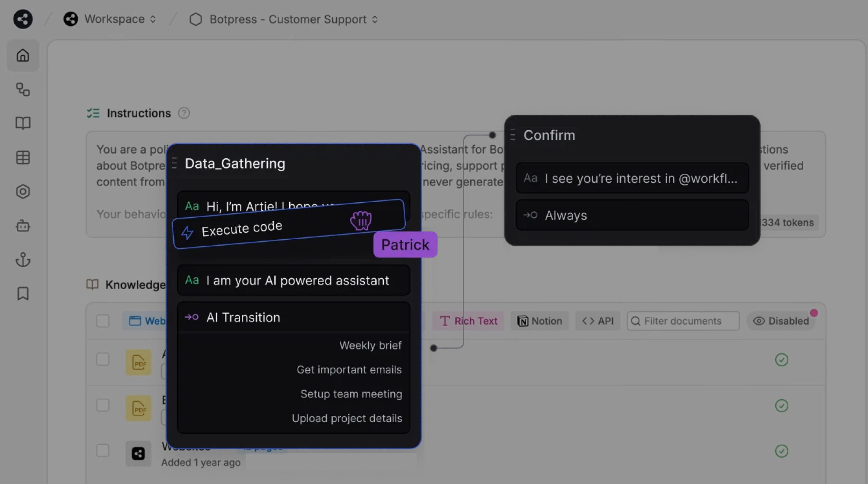
Task: Click the Filter documents search field
Action: 683,321
